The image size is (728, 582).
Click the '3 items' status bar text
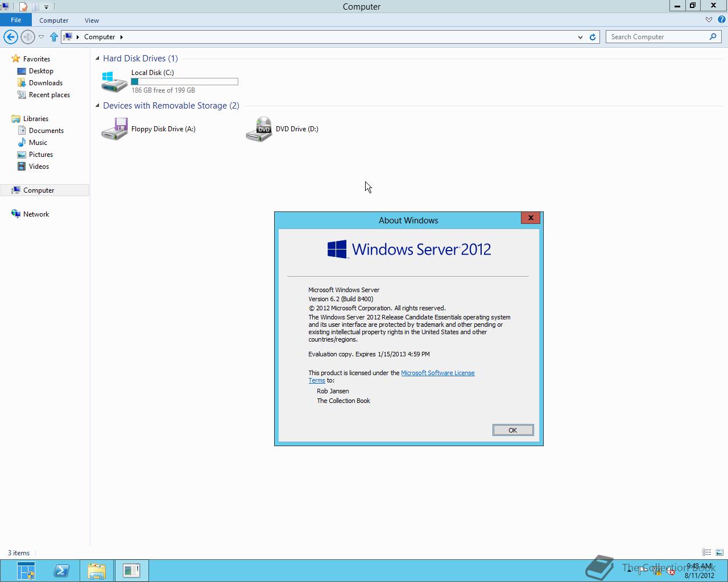(x=19, y=553)
